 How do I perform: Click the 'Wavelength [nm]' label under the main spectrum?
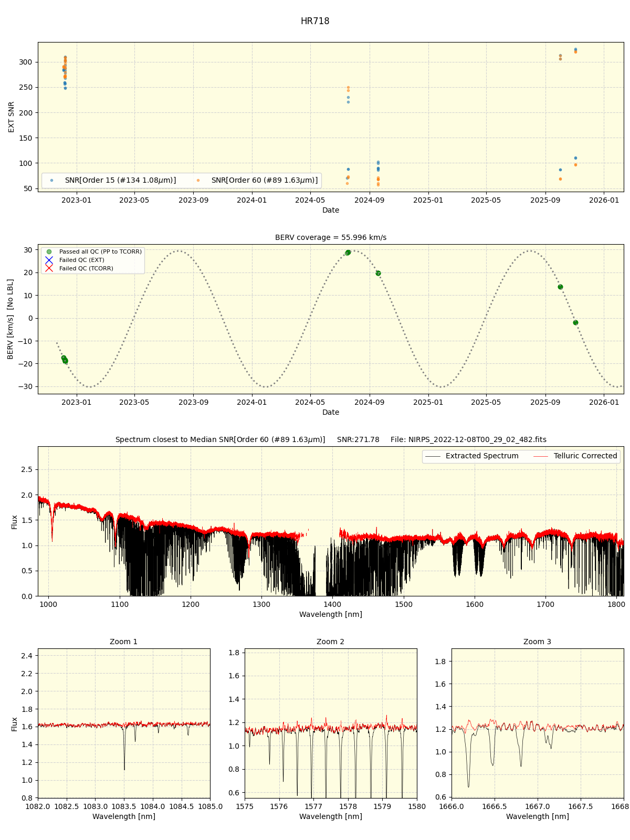tap(331, 614)
